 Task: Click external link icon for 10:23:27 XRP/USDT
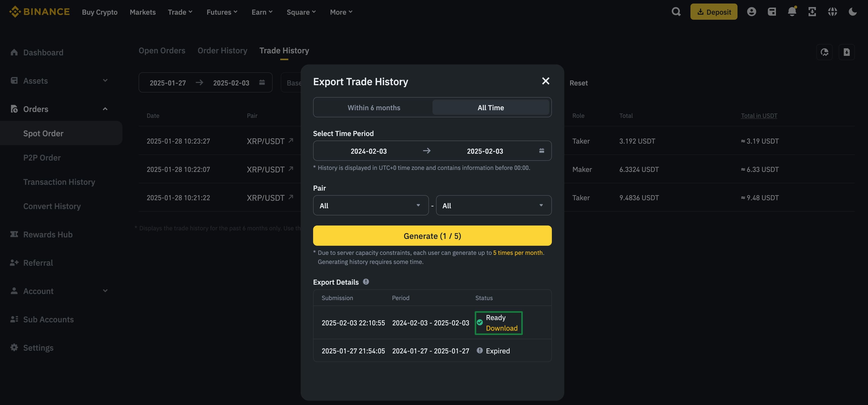tap(291, 141)
